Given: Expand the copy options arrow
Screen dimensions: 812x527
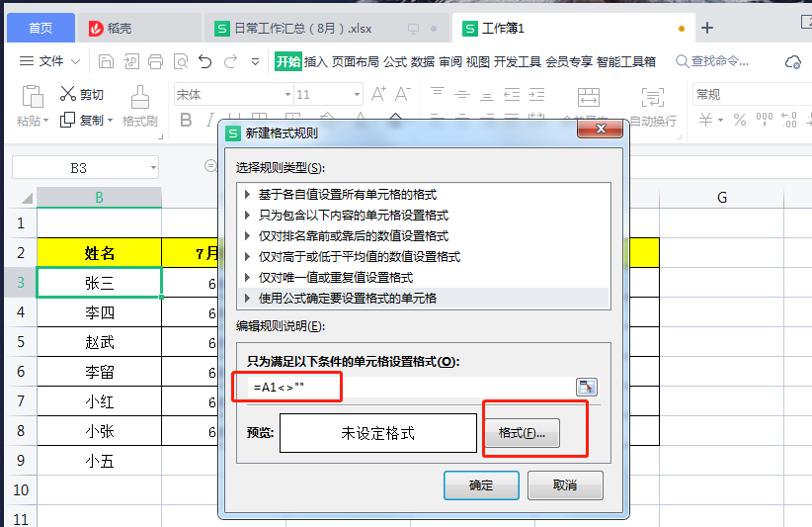Looking at the screenshot, I should (x=110, y=121).
